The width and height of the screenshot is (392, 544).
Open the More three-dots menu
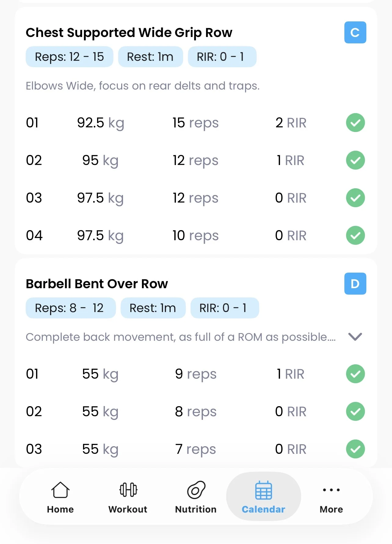pyautogui.click(x=331, y=490)
